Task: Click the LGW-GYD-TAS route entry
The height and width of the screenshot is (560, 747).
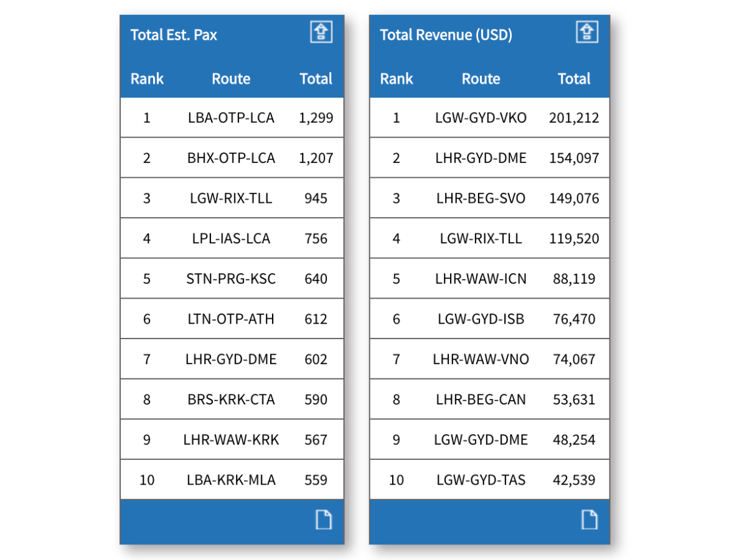Action: [481, 480]
